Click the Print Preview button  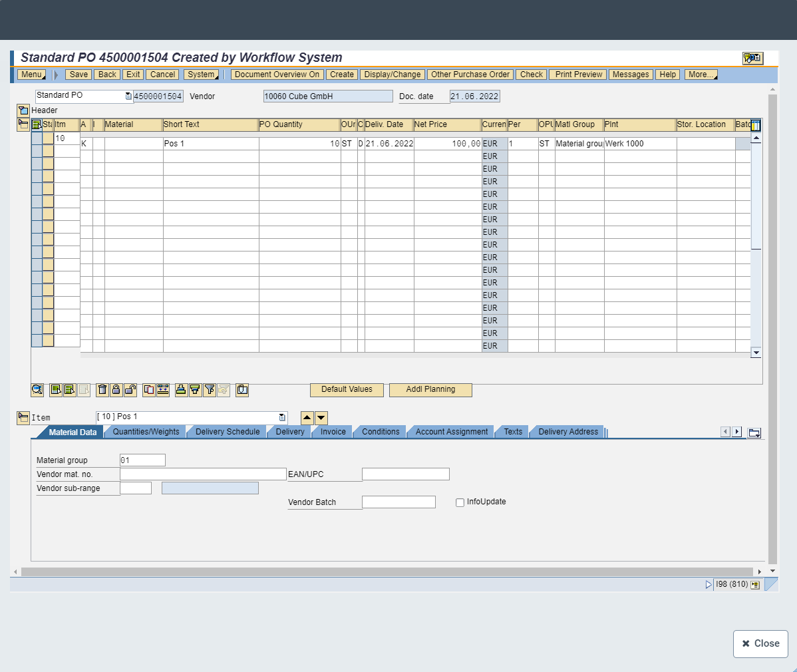point(578,75)
